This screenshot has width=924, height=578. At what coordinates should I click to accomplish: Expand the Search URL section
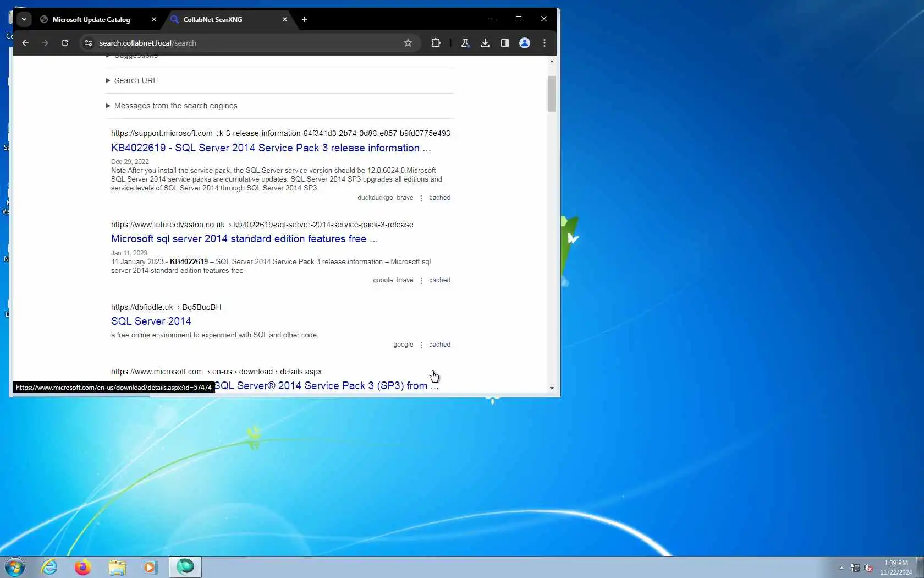point(135,80)
